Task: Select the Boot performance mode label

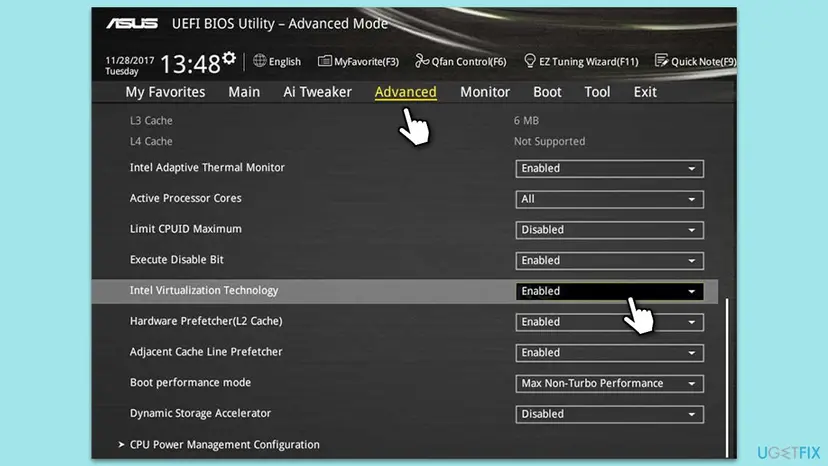Action: [190, 382]
